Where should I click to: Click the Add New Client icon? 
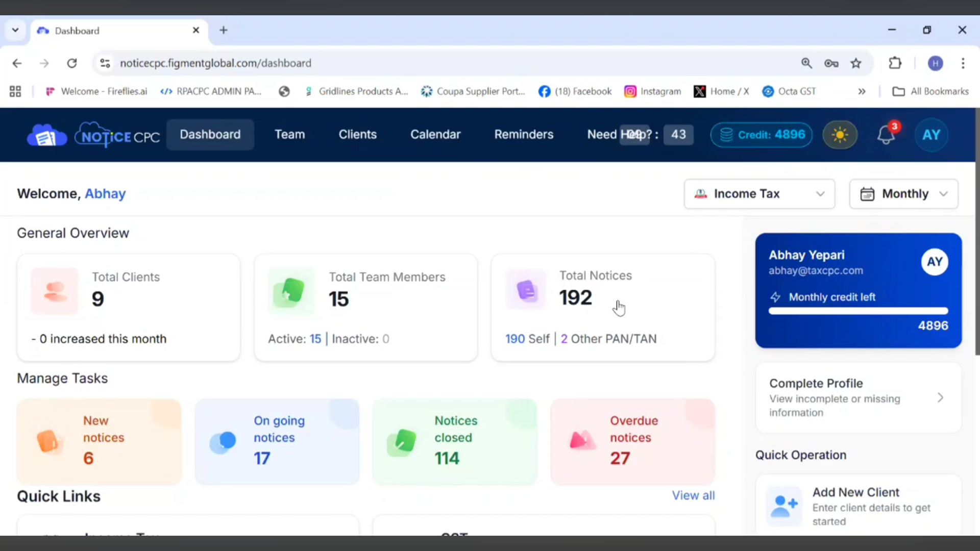(784, 506)
